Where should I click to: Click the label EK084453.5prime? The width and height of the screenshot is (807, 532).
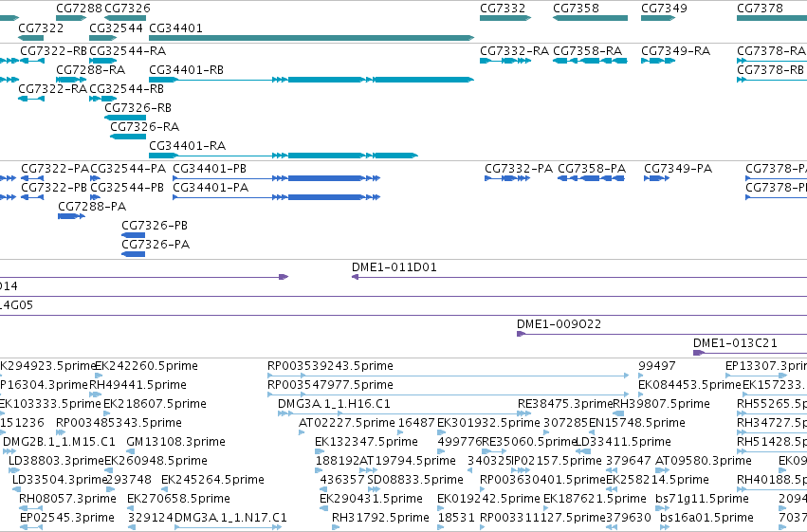[x=689, y=385]
